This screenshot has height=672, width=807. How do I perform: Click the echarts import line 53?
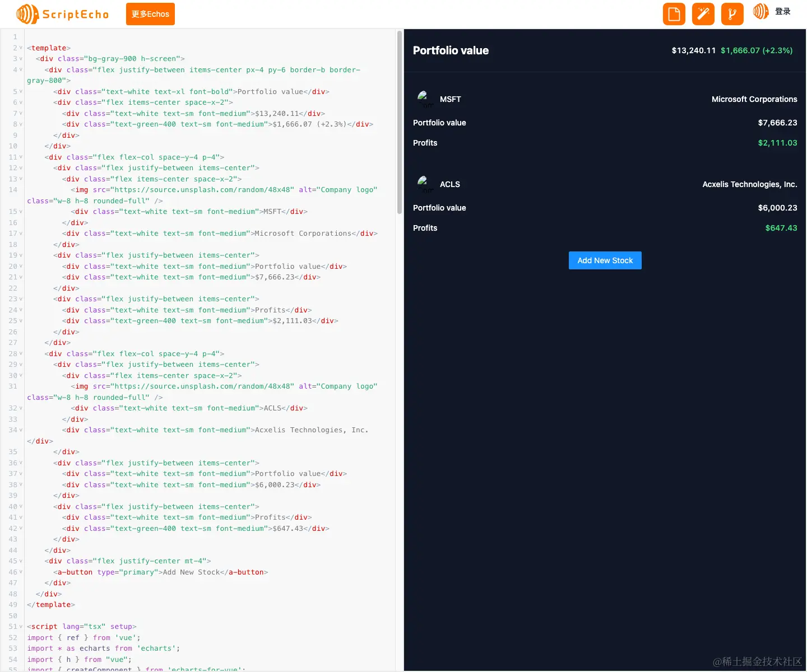104,648
